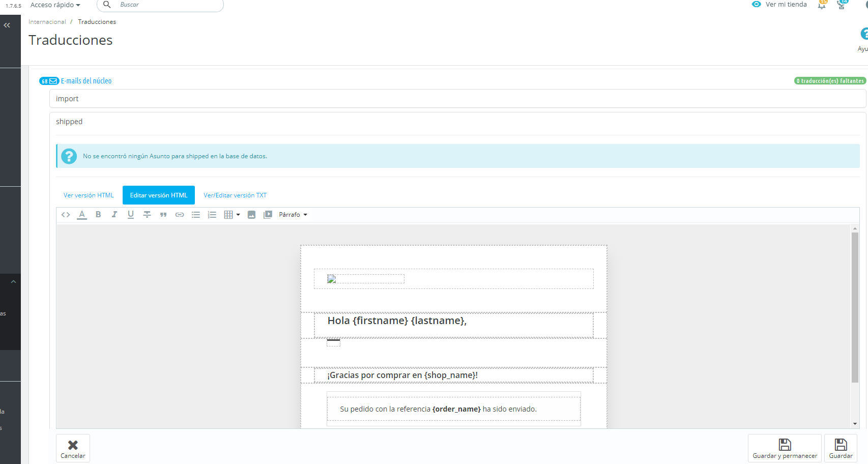This screenshot has width=868, height=464.
Task: Click the Traducciones breadcrumb
Action: tap(97, 22)
